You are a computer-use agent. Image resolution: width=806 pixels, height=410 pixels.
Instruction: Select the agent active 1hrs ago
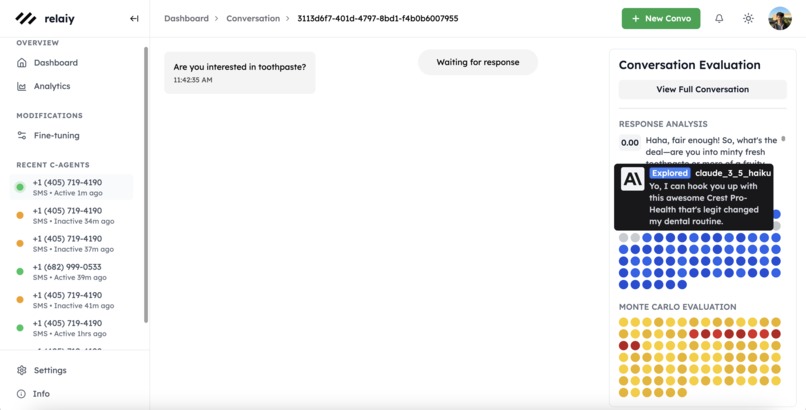click(x=71, y=328)
